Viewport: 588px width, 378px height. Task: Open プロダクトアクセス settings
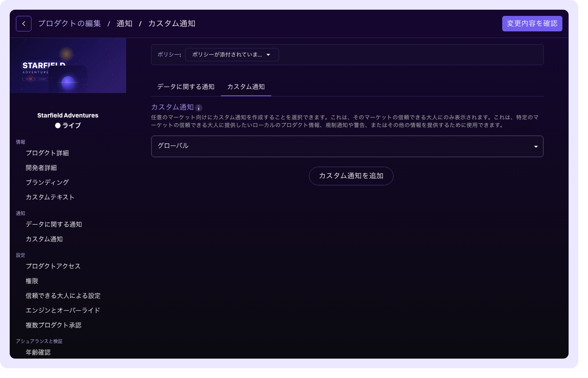click(53, 266)
